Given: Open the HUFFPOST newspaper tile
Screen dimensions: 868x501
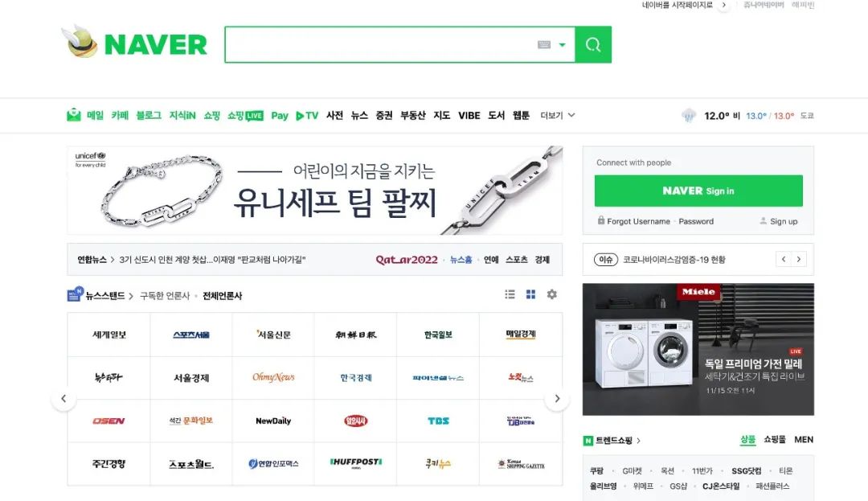Looking at the screenshot, I should click(356, 463).
